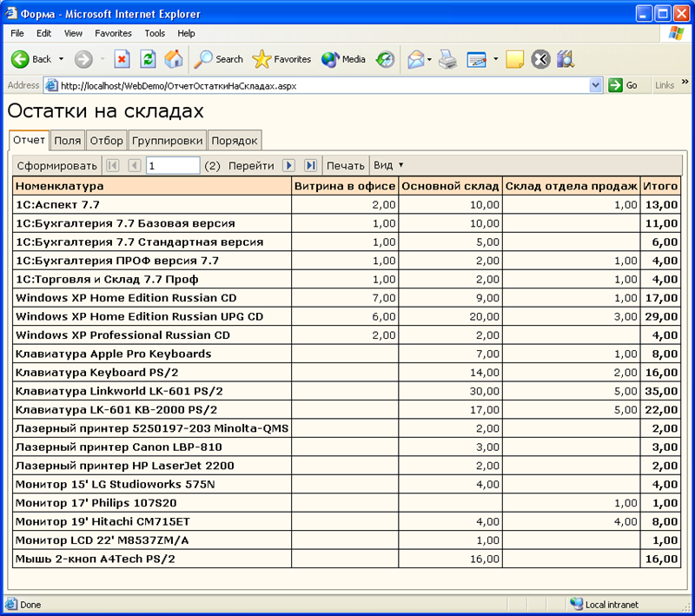Viewport: 695px width, 616px height.
Task: Click the Номенклатура column header
Action: (x=152, y=186)
